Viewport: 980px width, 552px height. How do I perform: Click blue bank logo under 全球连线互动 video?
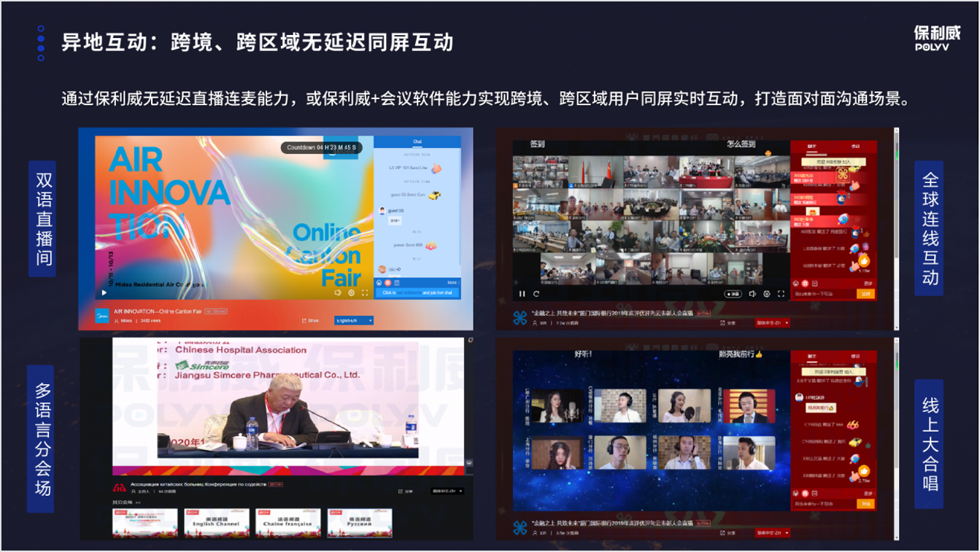pos(520,317)
